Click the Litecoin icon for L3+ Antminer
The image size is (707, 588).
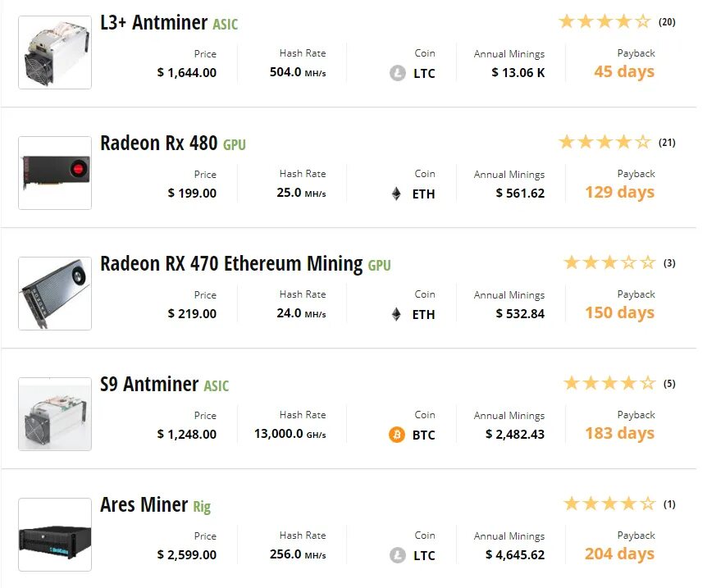[397, 73]
